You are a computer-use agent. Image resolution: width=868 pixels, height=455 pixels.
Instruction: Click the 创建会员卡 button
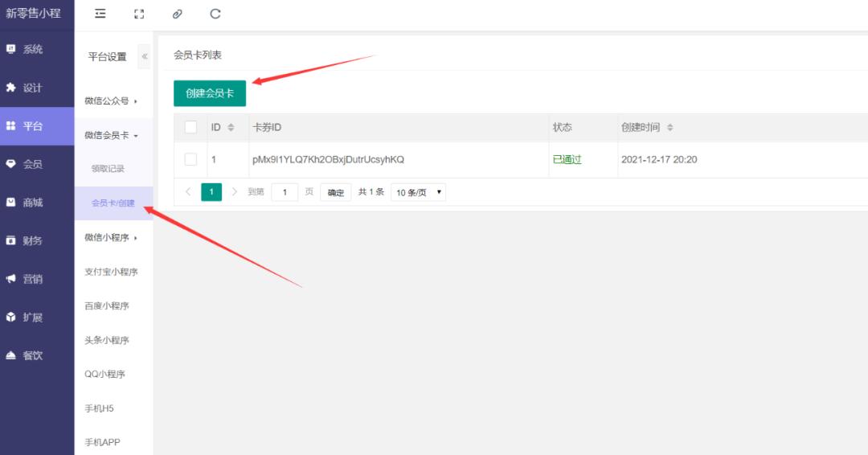[210, 93]
